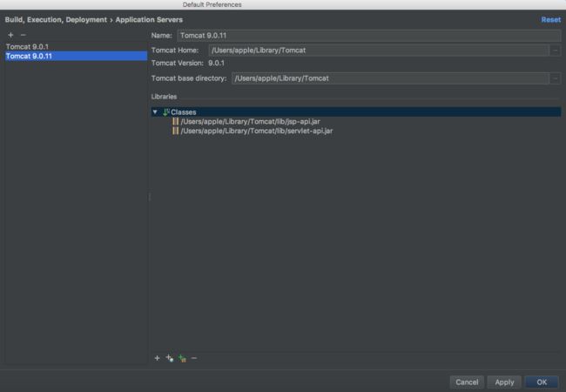Screen dimensions: 566x392
Task: Edit the server Name field
Action: coord(369,36)
